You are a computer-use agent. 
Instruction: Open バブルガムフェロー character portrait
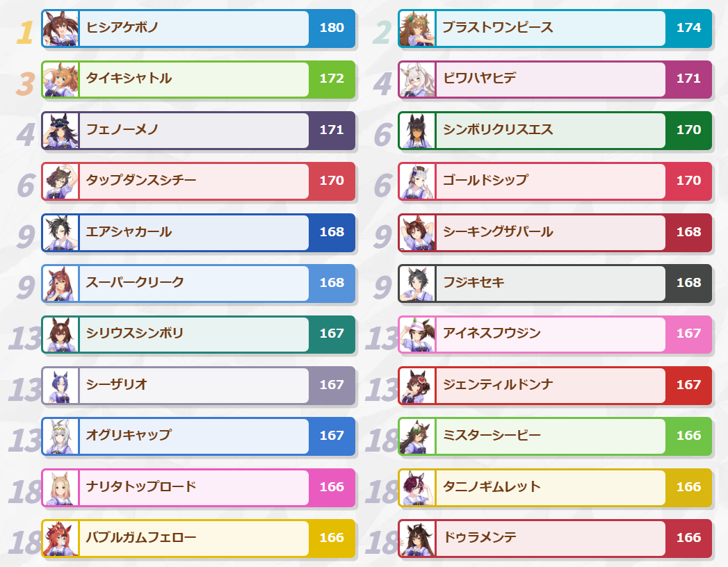(x=60, y=539)
